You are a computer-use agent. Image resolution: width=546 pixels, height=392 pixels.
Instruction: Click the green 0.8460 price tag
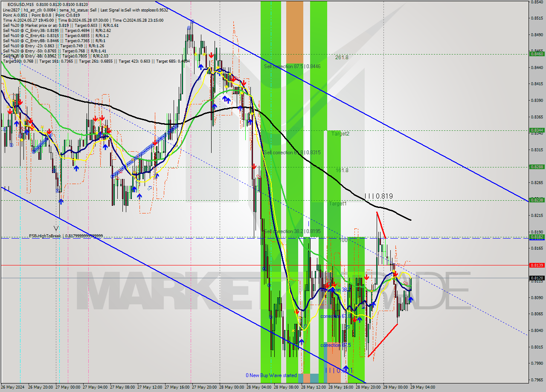pyautogui.click(x=537, y=54)
